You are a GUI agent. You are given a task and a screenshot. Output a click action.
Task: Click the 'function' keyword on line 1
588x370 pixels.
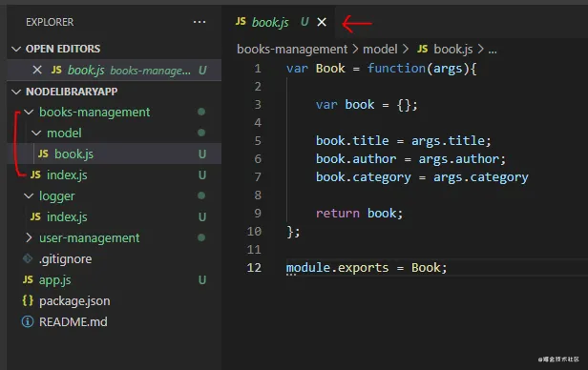click(396, 69)
